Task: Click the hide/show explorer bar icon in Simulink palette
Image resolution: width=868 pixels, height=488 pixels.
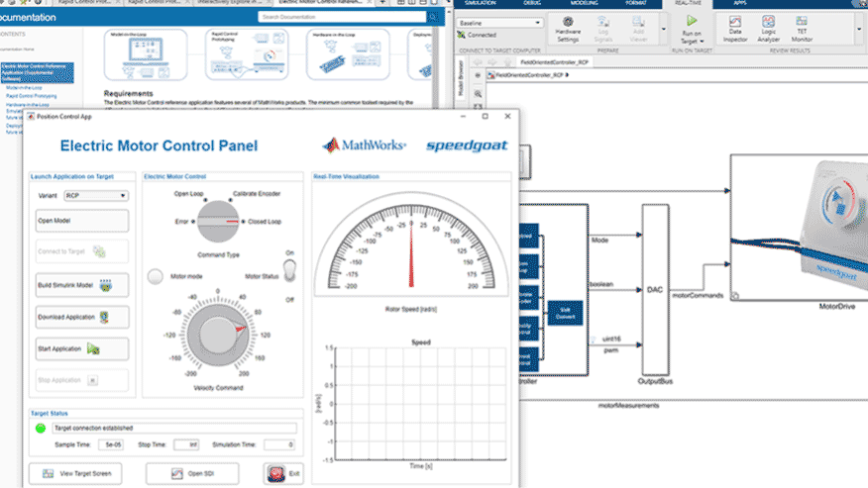Action: click(478, 75)
